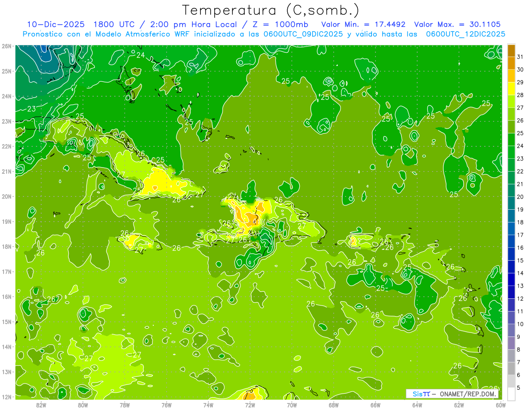Click the longitude axis label "68W"
The height and width of the screenshot is (411, 532).
[334, 405]
